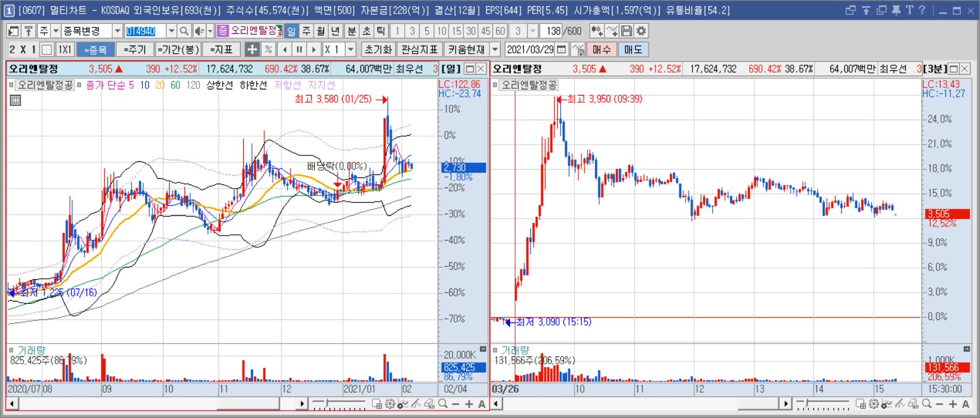This screenshot has height=418, width=980.
Task: Select the =기간(봉) sync tab
Action: pos(178,49)
